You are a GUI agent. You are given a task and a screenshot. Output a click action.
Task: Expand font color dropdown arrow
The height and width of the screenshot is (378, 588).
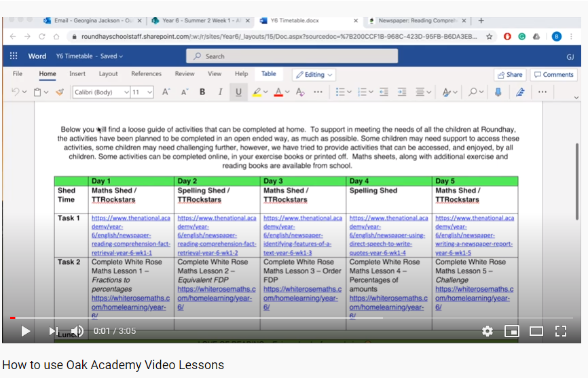click(x=287, y=92)
